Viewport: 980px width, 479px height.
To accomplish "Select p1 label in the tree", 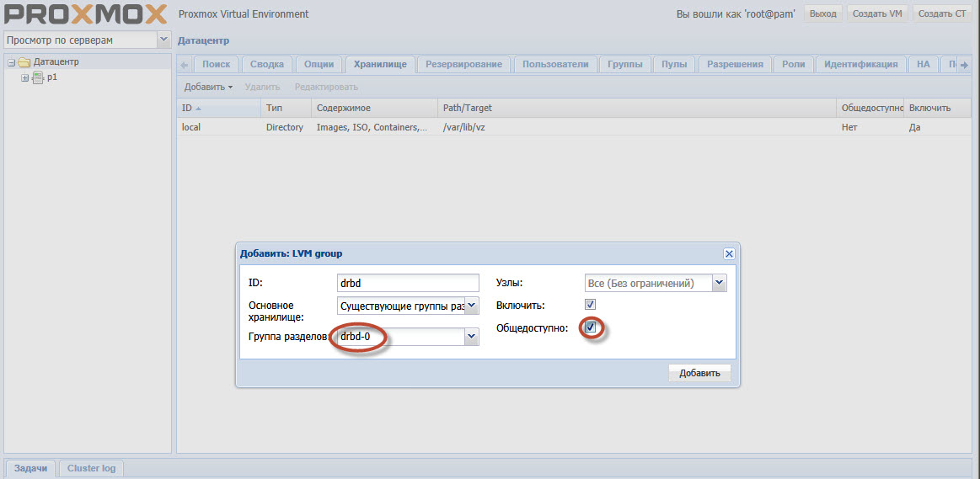I will pyautogui.click(x=52, y=78).
